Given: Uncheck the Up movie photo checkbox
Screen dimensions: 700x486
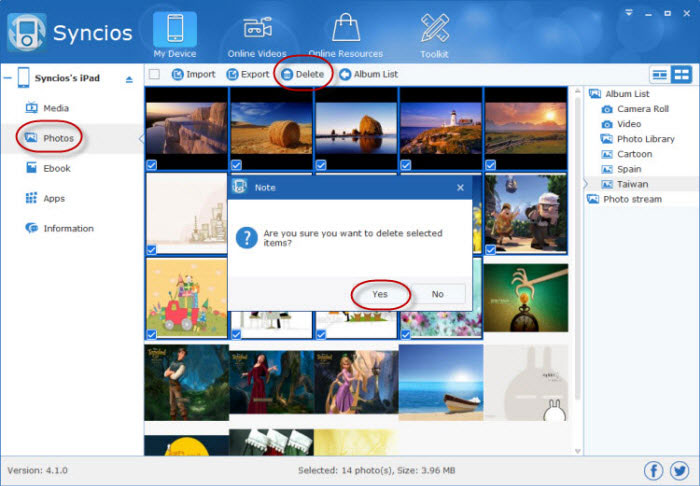Looking at the screenshot, I should pos(490,249).
